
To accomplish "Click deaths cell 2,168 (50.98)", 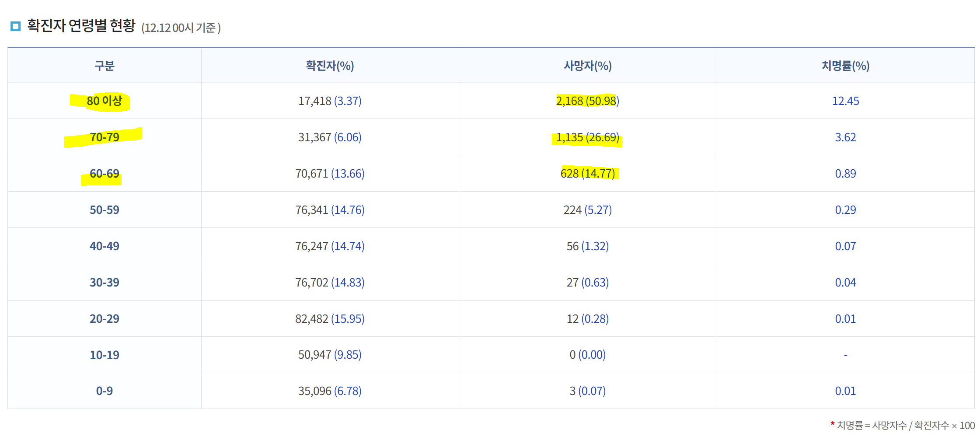I will click(588, 101).
